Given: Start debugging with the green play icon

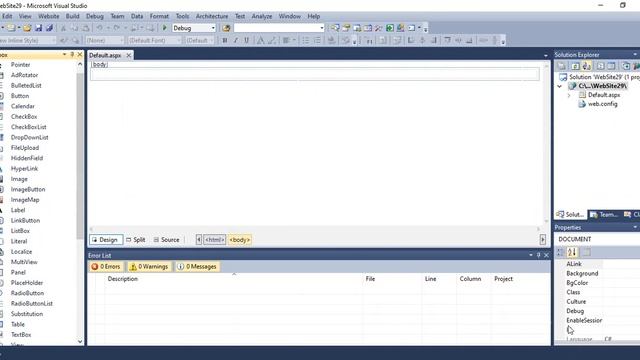Looking at the screenshot, I should [164, 28].
